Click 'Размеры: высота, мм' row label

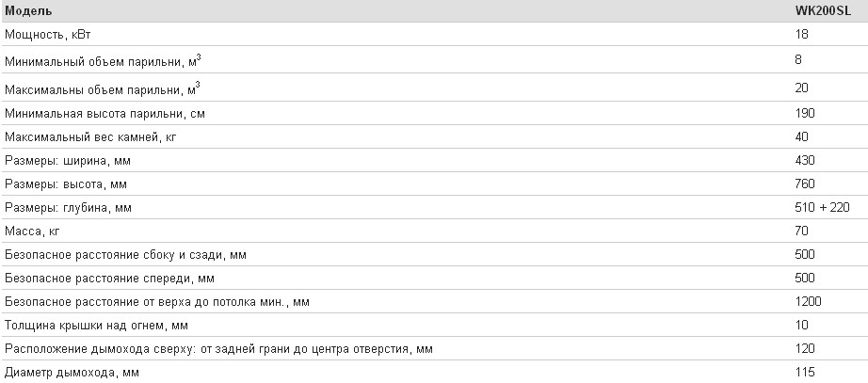pos(66,184)
